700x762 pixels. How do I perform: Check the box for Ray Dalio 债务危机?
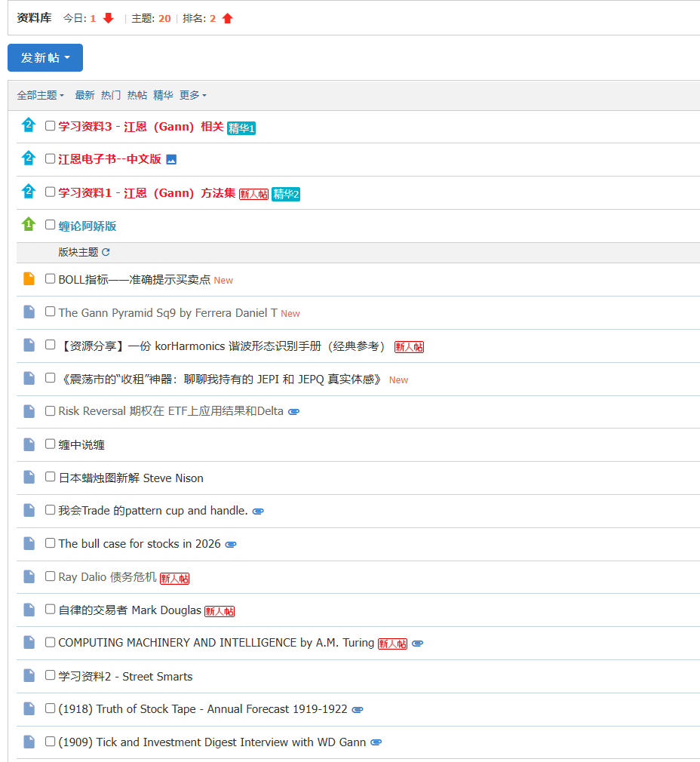50,576
